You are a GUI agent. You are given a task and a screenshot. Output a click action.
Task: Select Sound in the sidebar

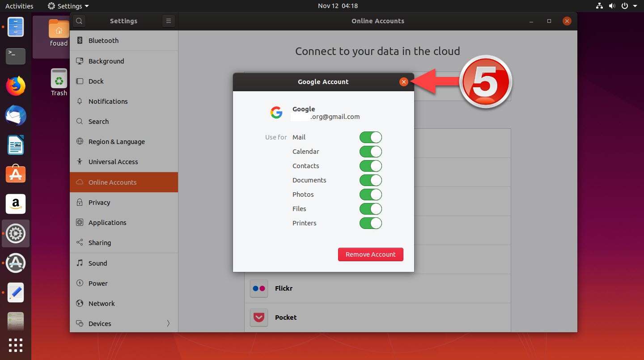[124, 263]
